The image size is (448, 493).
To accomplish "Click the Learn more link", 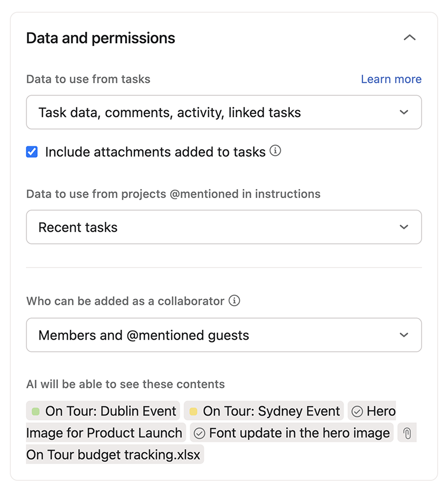I will [x=391, y=79].
